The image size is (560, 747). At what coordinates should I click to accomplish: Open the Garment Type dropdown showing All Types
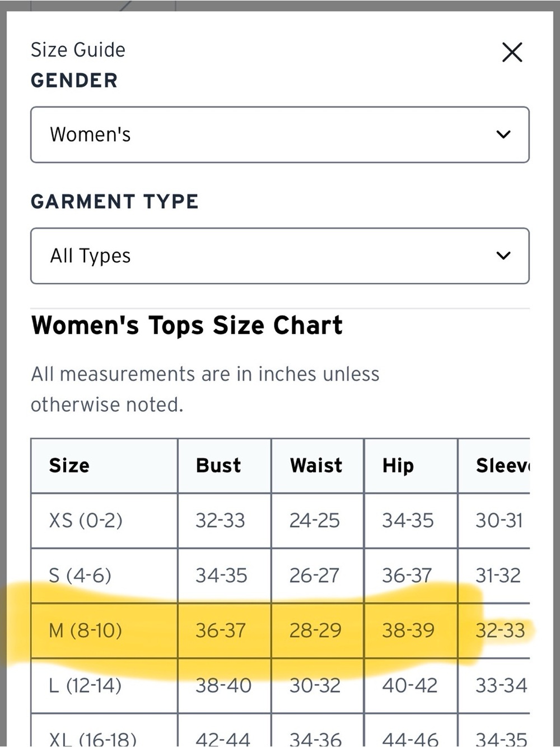click(x=280, y=256)
